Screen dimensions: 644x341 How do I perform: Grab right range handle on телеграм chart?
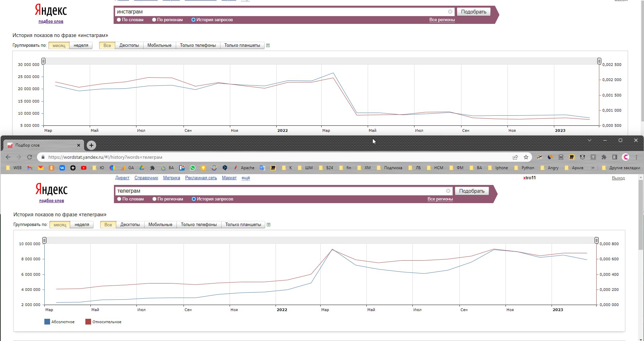pos(596,240)
